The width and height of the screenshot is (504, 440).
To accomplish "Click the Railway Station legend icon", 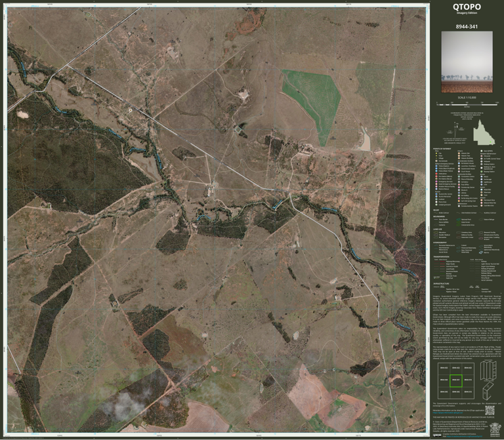I will click(482, 164).
